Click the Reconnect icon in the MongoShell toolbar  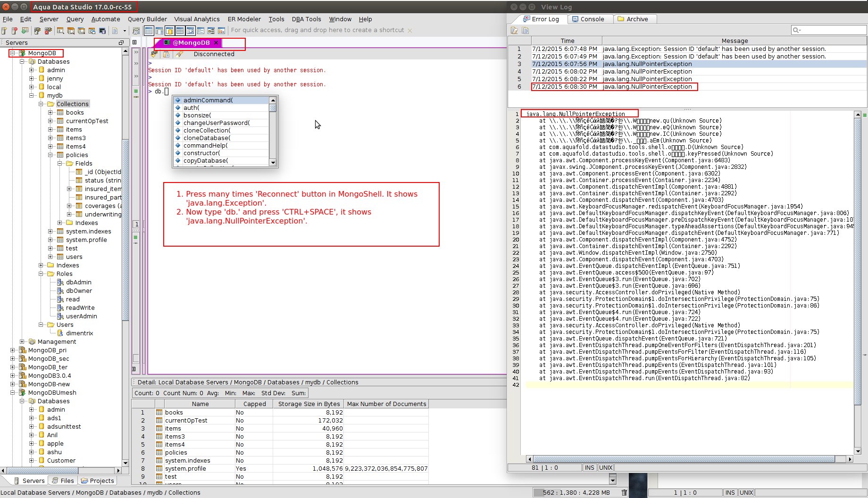(154, 54)
